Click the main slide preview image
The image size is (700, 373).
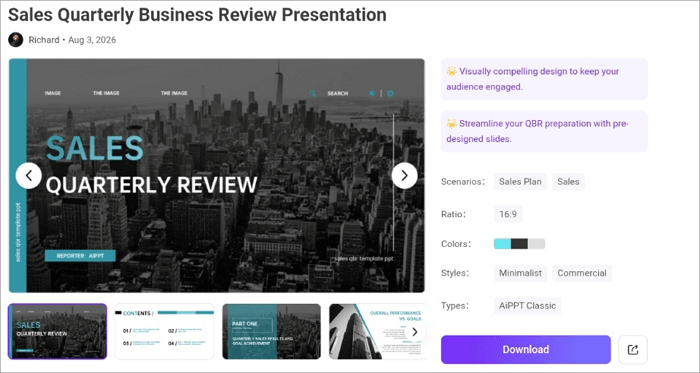(217, 176)
